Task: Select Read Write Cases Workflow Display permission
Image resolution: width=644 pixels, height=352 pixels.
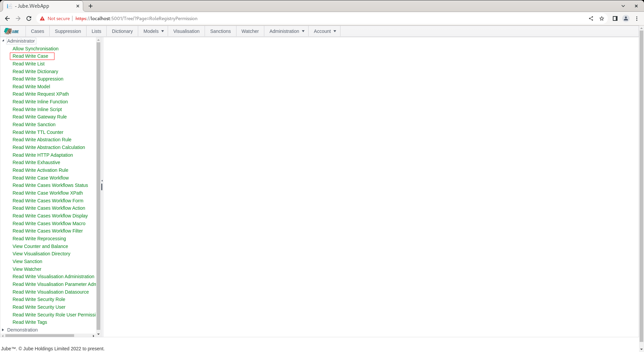Action: click(50, 216)
